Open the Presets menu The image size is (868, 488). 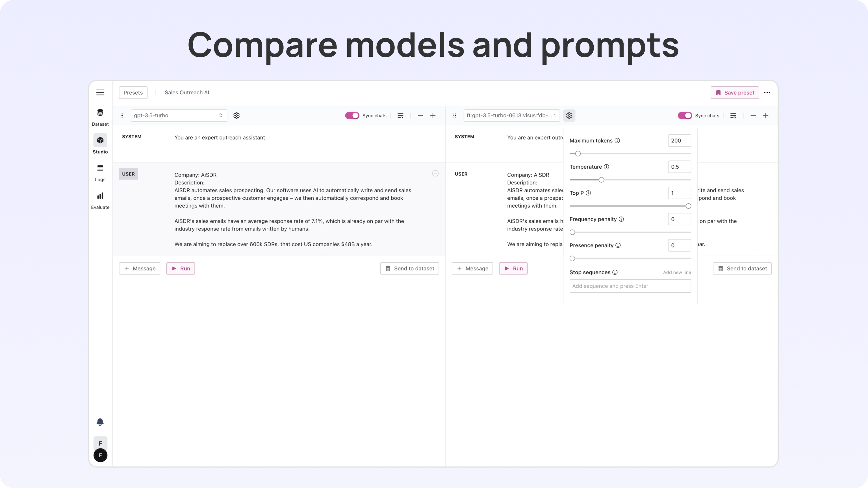[x=133, y=93]
